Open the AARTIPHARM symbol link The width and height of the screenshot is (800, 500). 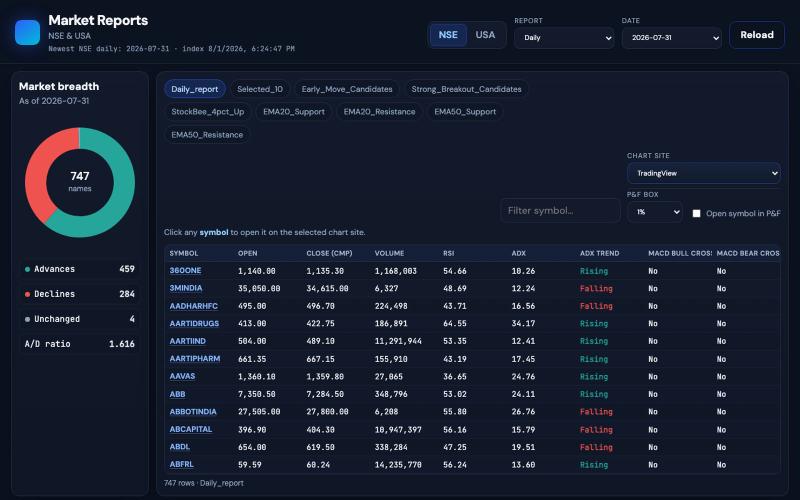(x=195, y=359)
